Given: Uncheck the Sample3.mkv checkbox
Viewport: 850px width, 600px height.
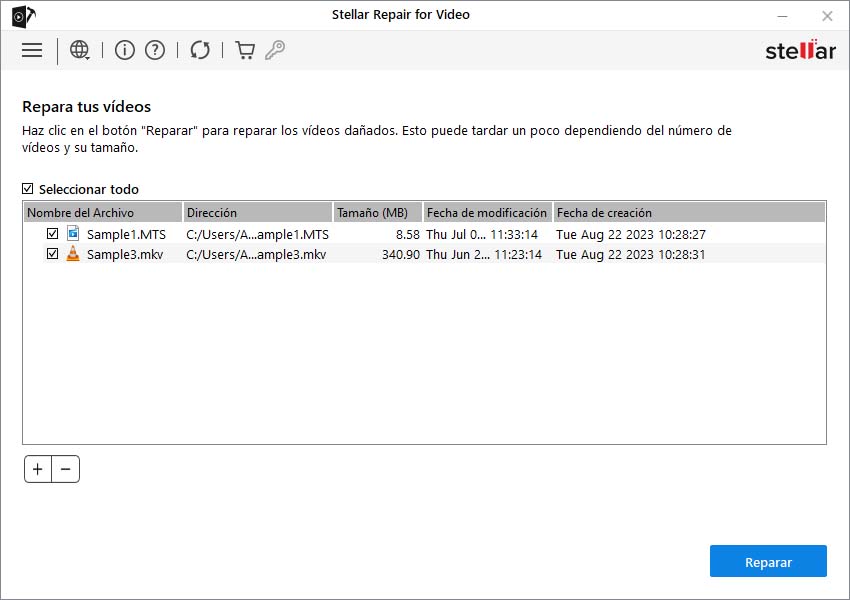Looking at the screenshot, I should tap(53, 254).
